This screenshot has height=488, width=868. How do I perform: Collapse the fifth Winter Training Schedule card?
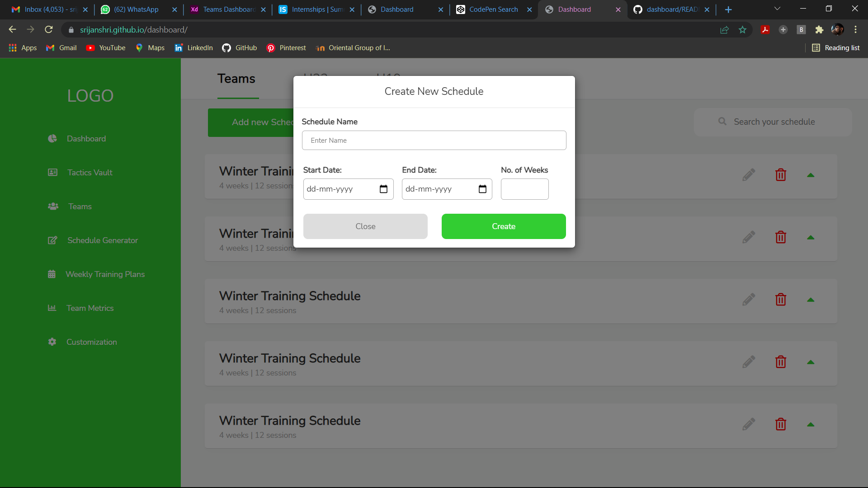pos(811,425)
